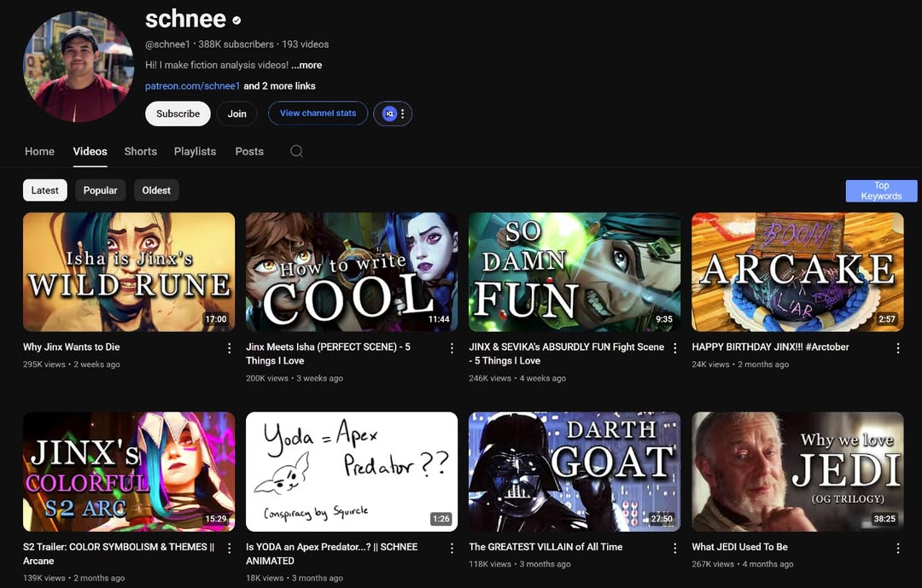Viewport: 922px width, 588px height.
Task: Click '24K views • 2 months ago' text
Action: [x=740, y=364]
